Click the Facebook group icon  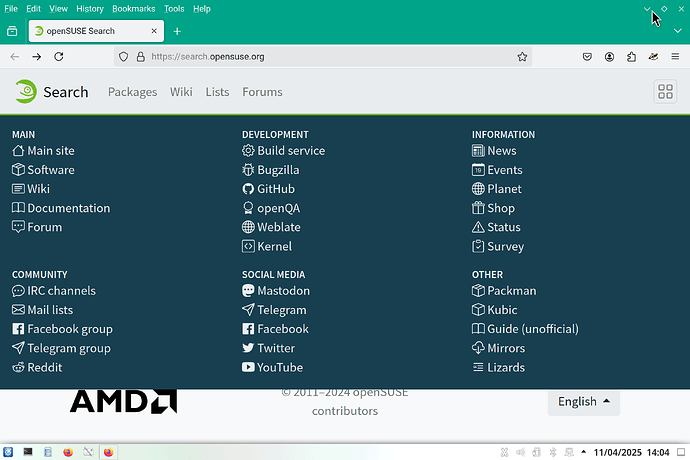(18, 329)
